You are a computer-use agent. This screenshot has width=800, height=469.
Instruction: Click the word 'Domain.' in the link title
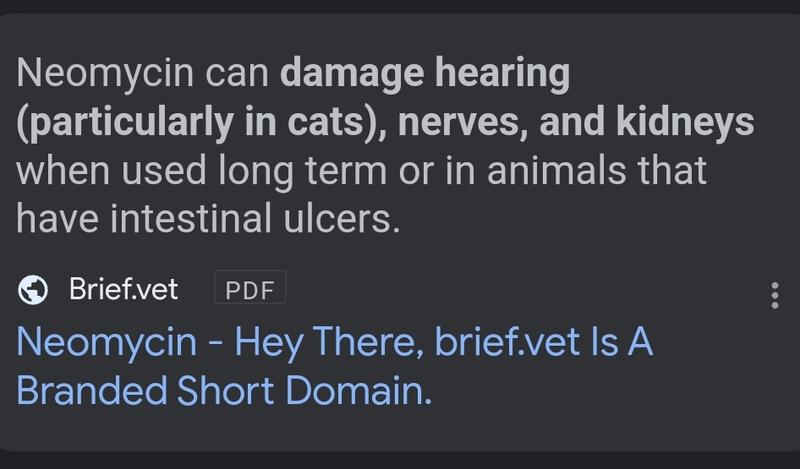click(x=359, y=390)
